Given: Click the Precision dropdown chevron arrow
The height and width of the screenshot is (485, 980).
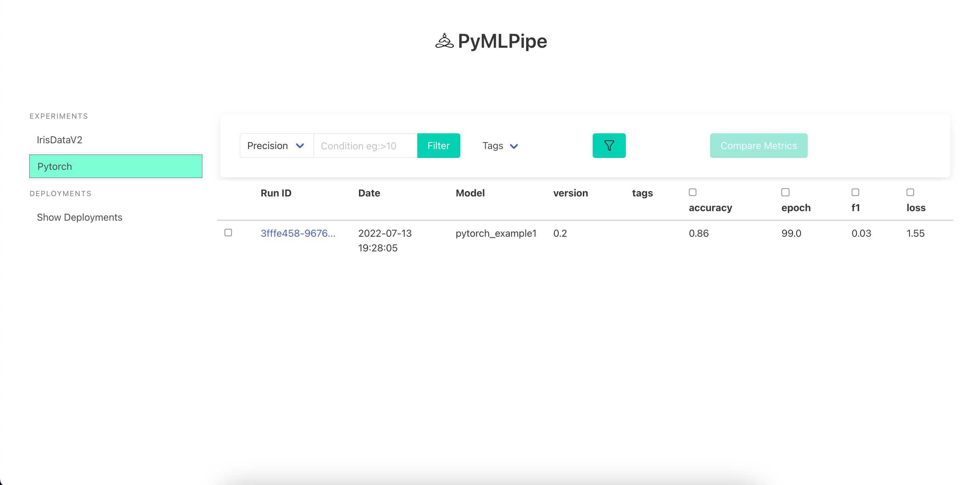Looking at the screenshot, I should coord(300,146).
